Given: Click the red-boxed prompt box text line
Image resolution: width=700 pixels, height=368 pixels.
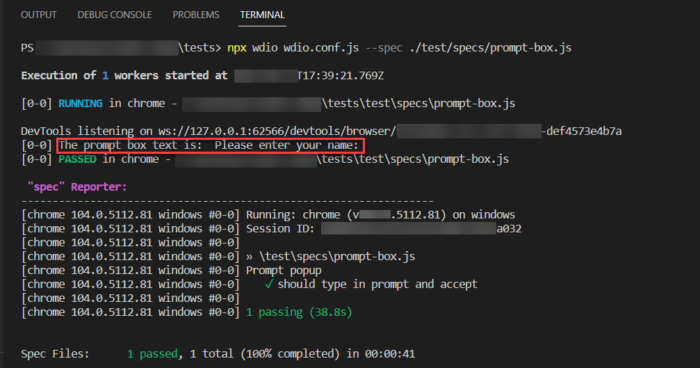Looking at the screenshot, I should pyautogui.click(x=211, y=146).
